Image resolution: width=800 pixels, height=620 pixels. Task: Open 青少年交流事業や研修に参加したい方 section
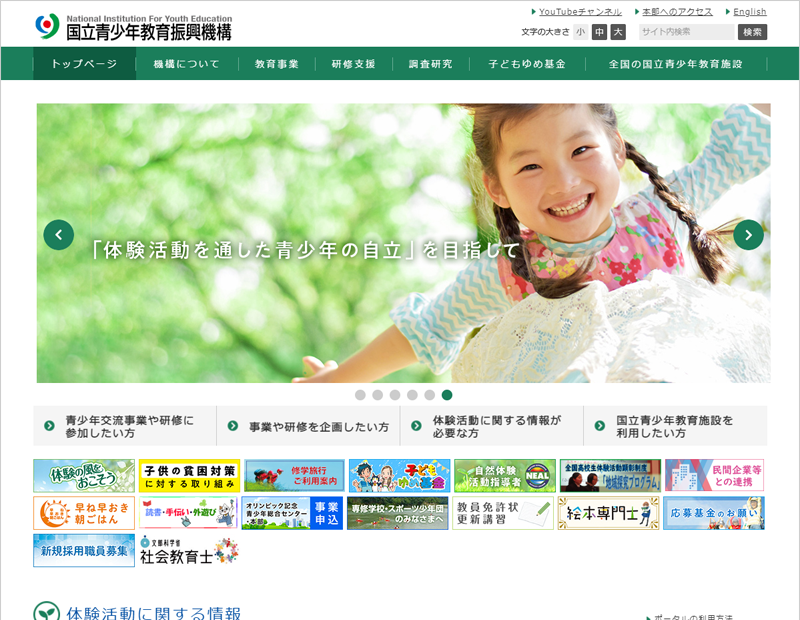(125, 426)
